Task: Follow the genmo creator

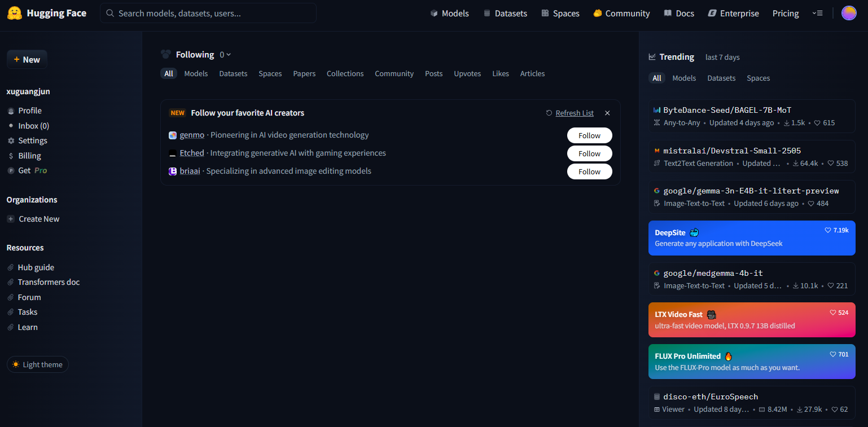Action: pyautogui.click(x=589, y=135)
